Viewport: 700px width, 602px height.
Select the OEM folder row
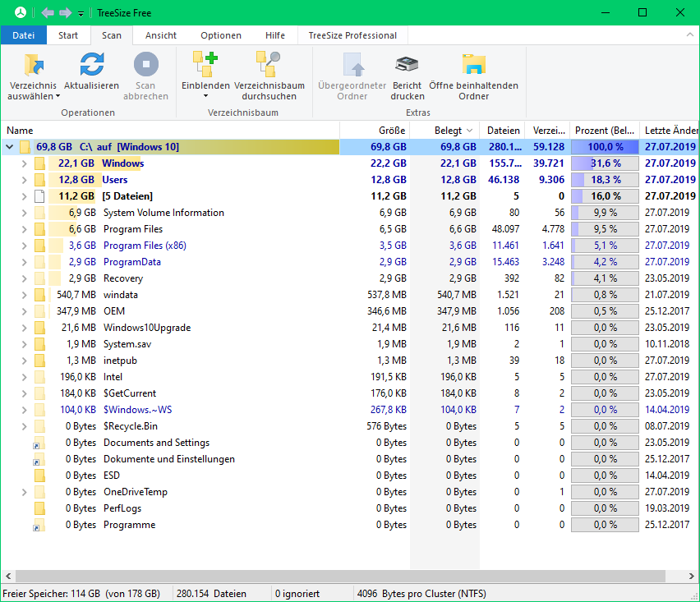(x=350, y=311)
